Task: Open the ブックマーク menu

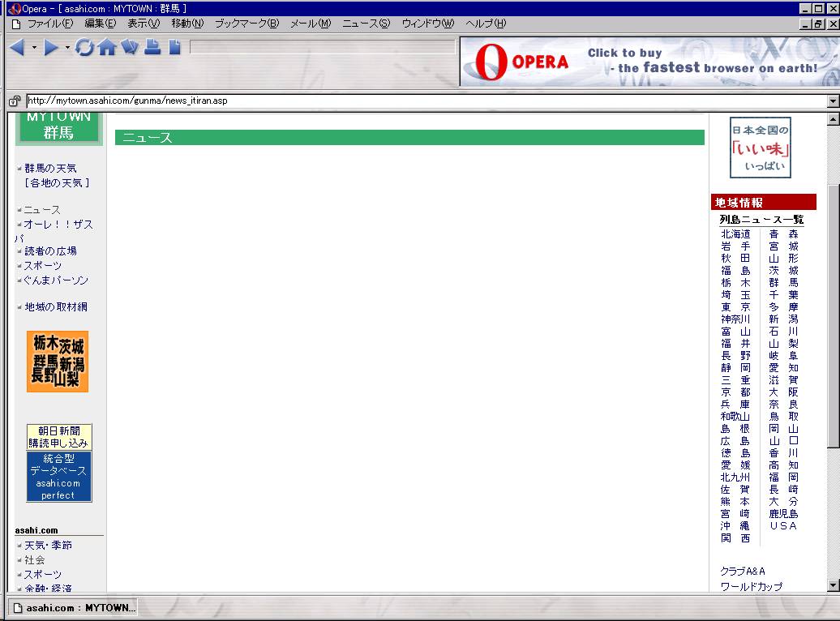Action: (x=246, y=24)
